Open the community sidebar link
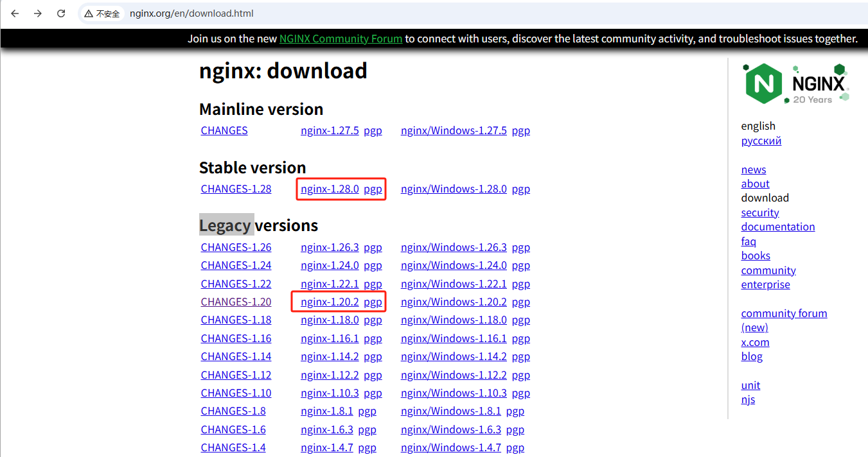Viewport: 868px width, 457px height. (768, 270)
